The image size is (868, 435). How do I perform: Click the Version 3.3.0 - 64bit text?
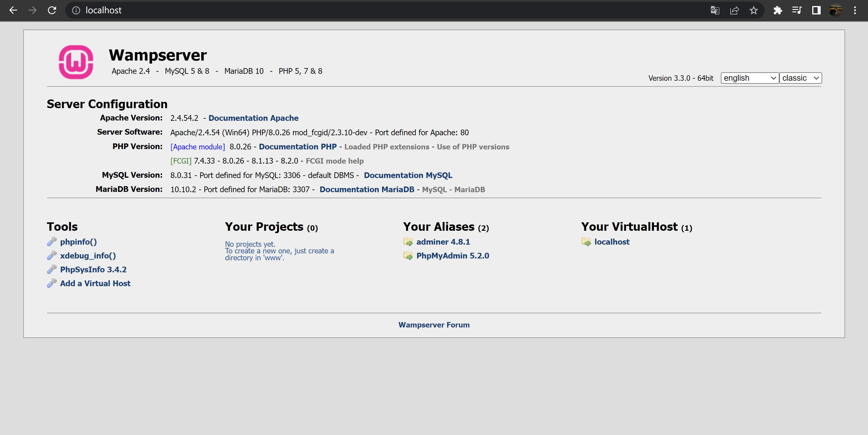point(681,78)
